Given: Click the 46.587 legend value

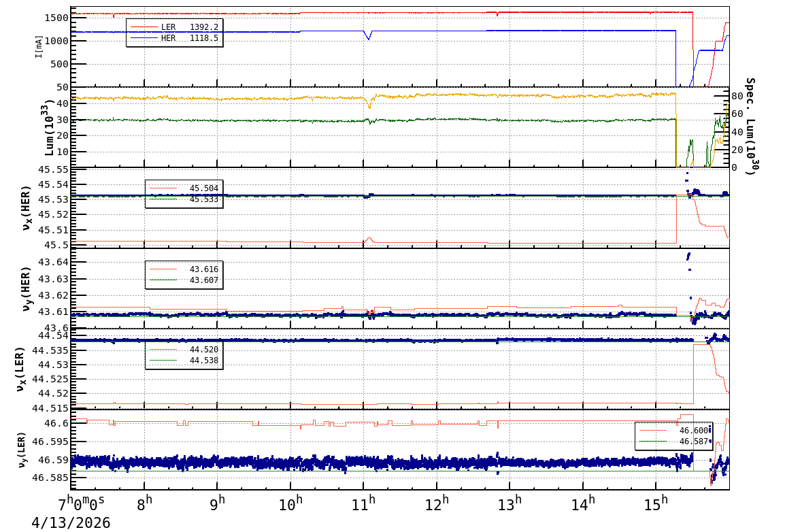Looking at the screenshot, I should pos(693,442).
